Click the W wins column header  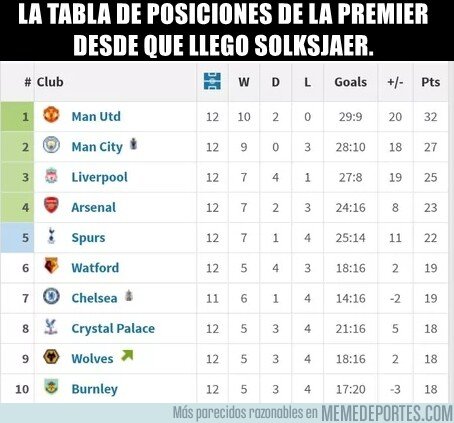pos(244,82)
